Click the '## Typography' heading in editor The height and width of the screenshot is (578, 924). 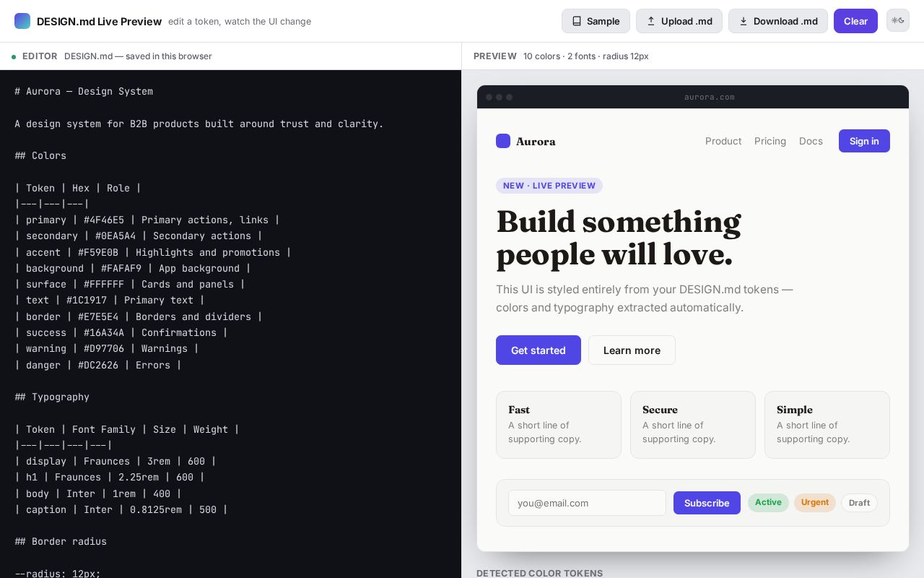tap(52, 397)
